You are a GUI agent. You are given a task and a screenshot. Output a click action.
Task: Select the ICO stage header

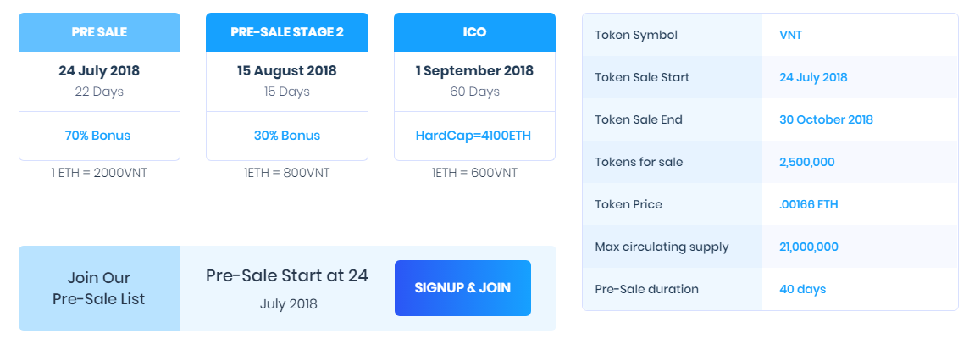tap(474, 32)
